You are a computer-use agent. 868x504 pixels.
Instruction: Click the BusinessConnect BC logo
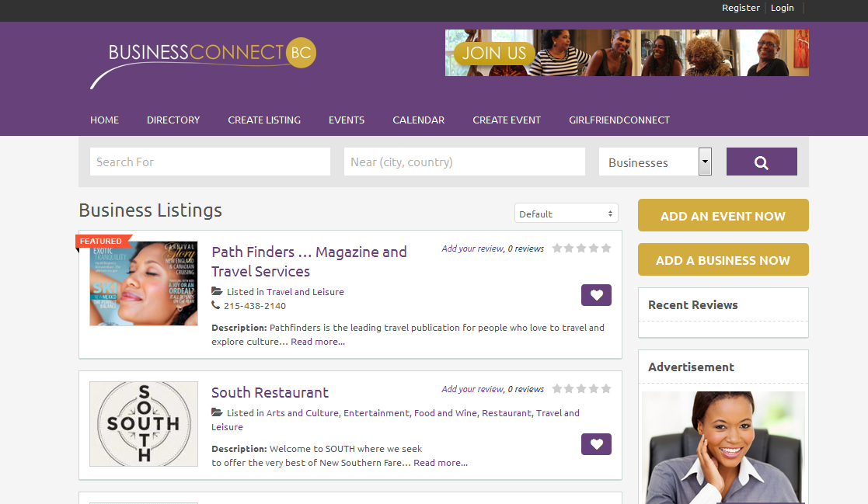(204, 61)
